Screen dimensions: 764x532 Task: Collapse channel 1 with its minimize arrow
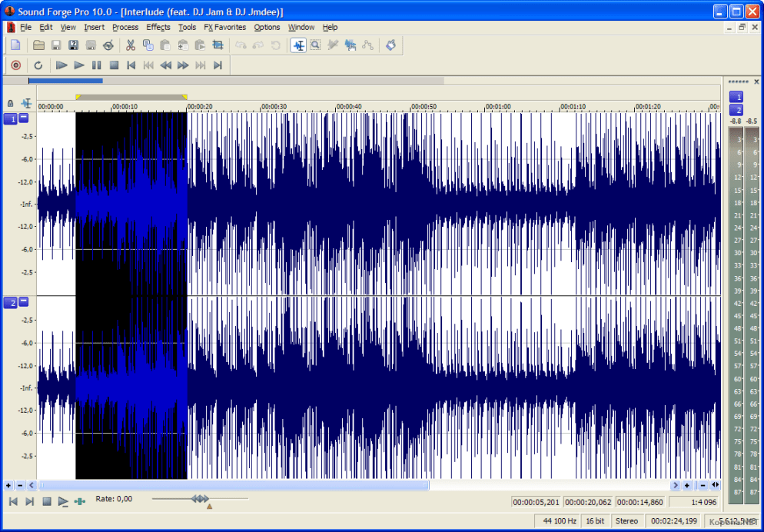click(23, 118)
